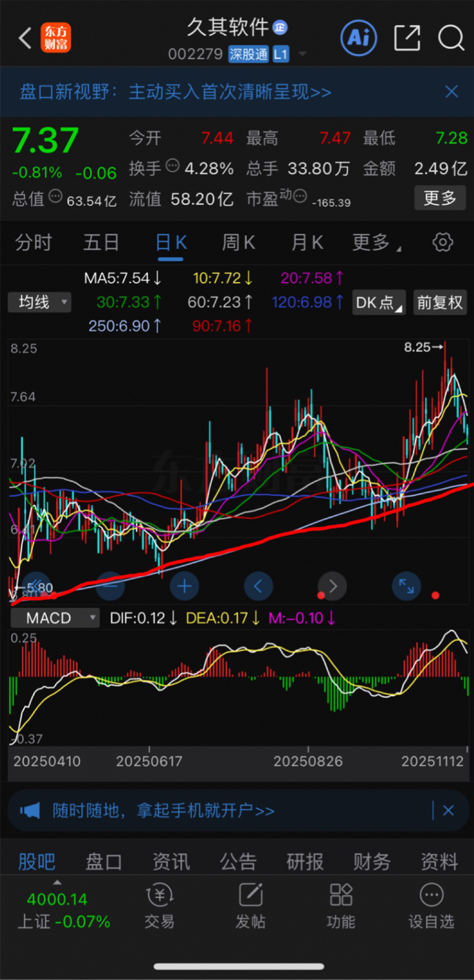Tap the 20:7.58 average value
The height and width of the screenshot is (980, 474).
(x=312, y=278)
